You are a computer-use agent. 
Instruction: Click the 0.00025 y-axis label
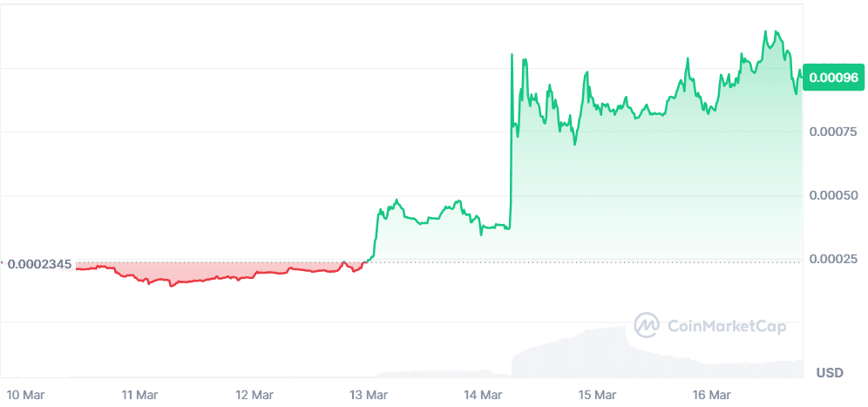pos(834,259)
